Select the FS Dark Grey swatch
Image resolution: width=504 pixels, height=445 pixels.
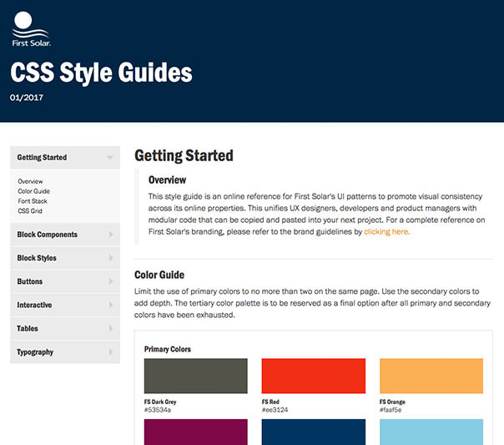pos(196,376)
